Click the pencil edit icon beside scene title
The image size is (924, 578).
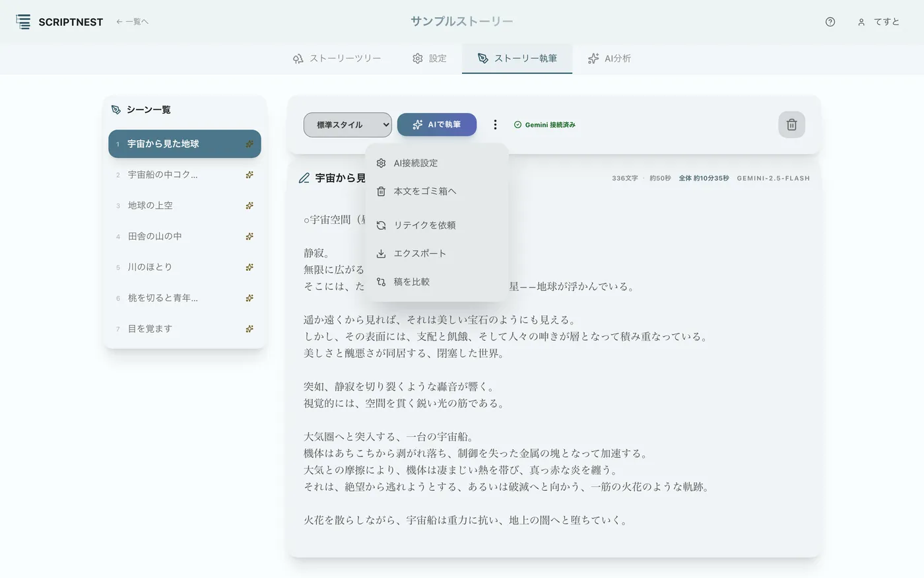pos(304,178)
